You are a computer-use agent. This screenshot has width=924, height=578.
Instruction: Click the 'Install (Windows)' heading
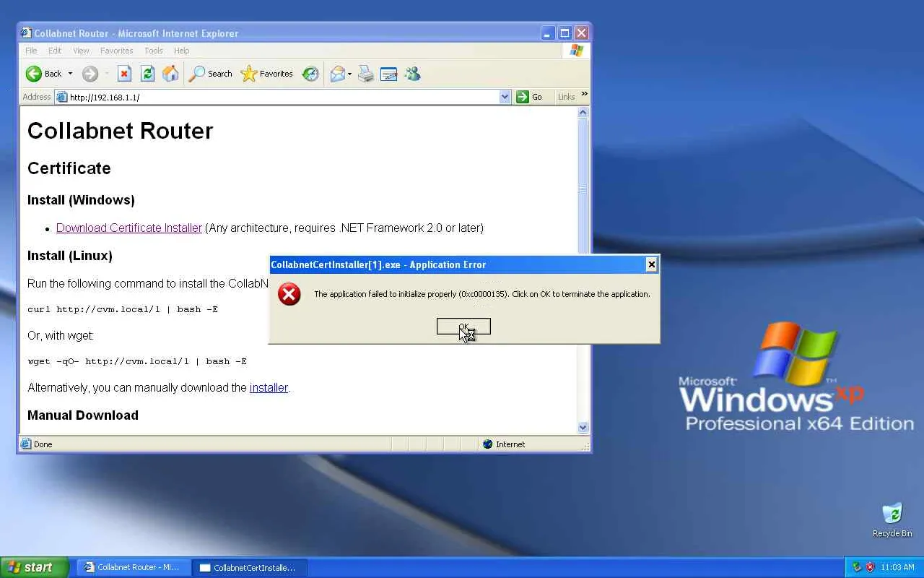(x=81, y=200)
